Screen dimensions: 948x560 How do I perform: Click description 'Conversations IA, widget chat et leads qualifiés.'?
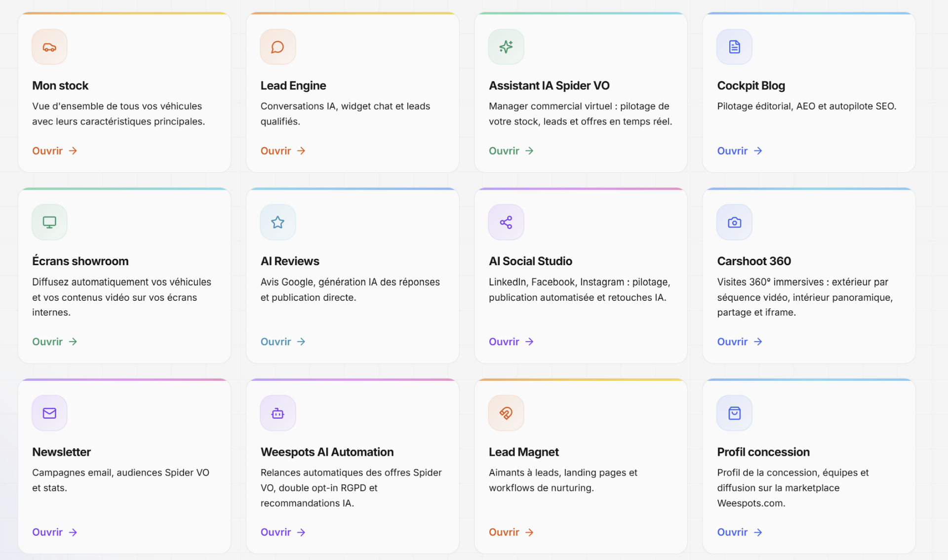pos(345,114)
